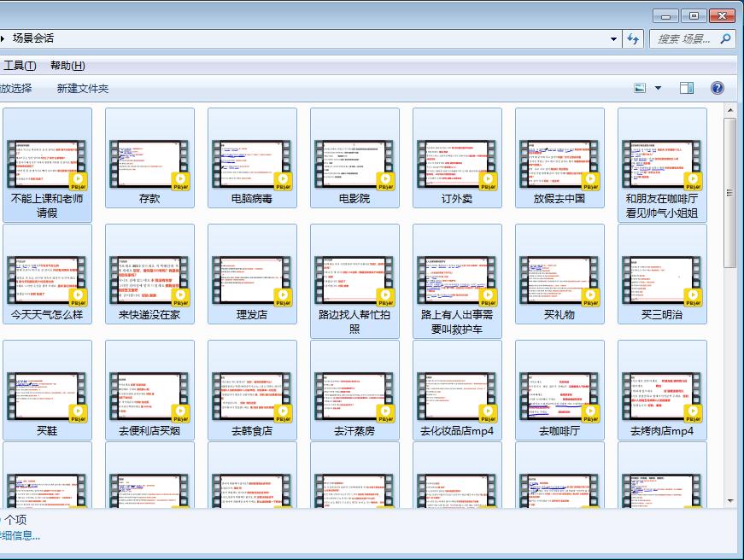This screenshot has width=744, height=560.
Task: Click the 买礼物 file name label
Action: pos(559,315)
